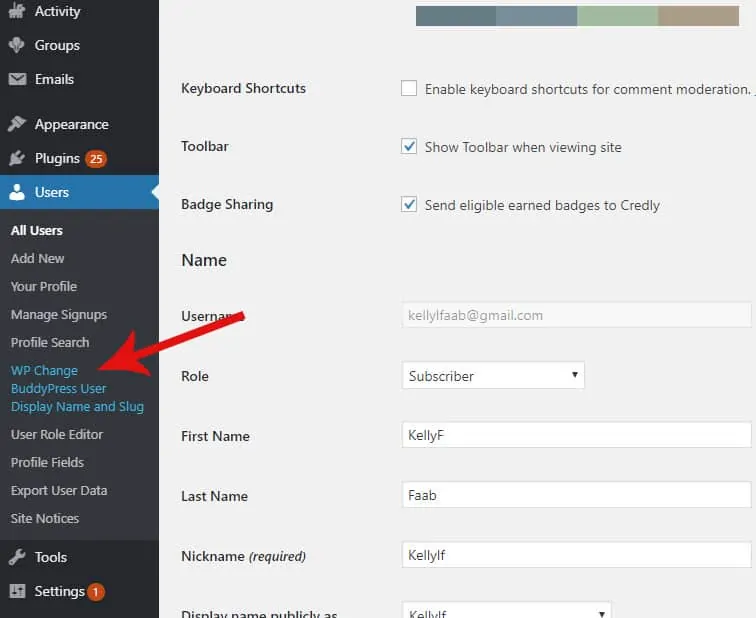Image resolution: width=756 pixels, height=618 pixels.
Task: Click the First Name field KellyF
Action: [x=577, y=435]
